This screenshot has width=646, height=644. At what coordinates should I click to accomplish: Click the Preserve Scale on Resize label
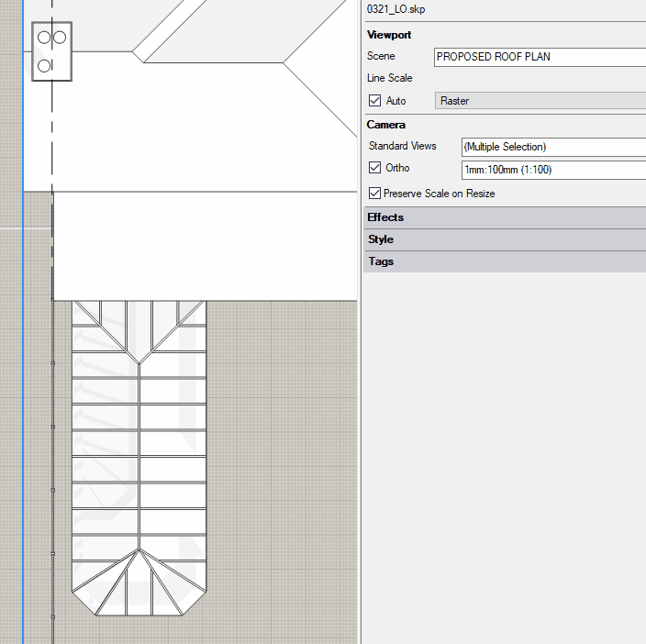pyautogui.click(x=439, y=194)
